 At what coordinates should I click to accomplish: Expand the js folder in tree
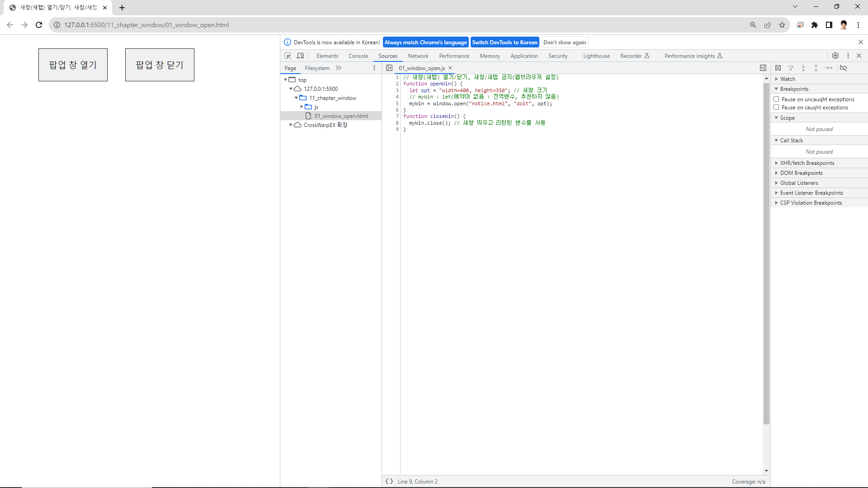pos(302,107)
